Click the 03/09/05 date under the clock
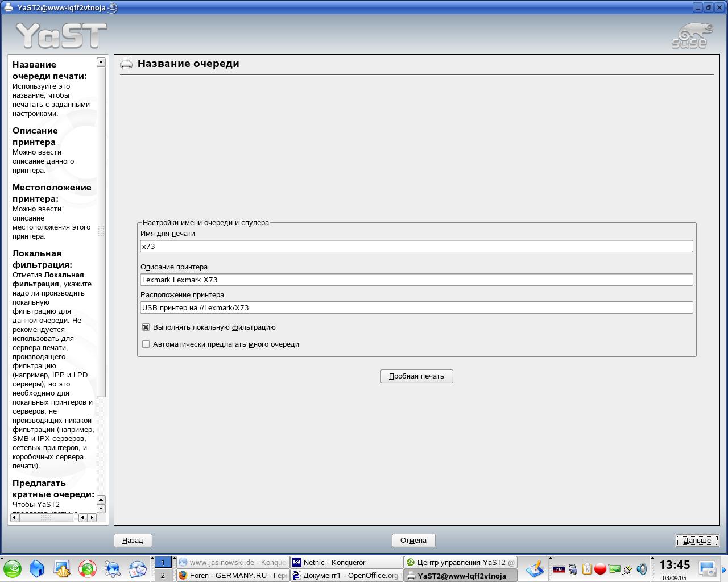 coord(675,577)
